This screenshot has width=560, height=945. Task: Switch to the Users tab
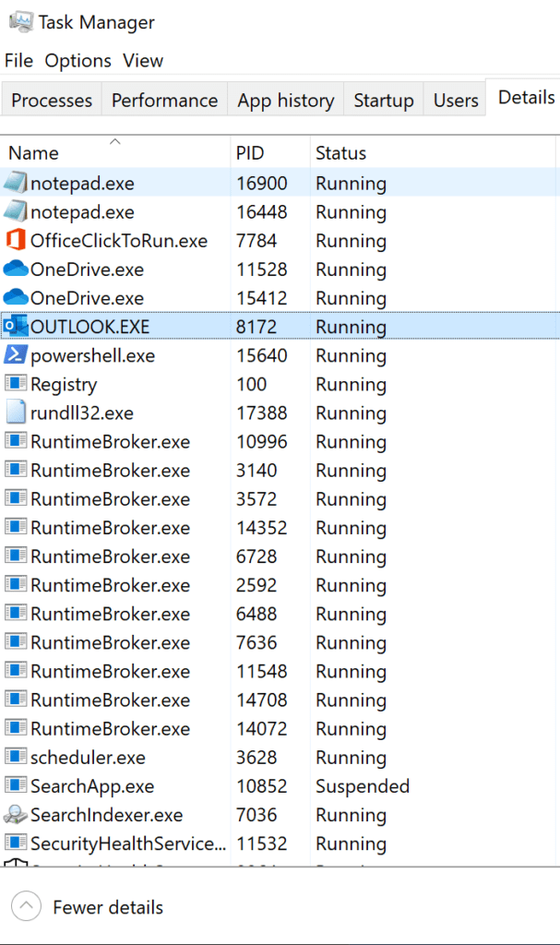(x=456, y=100)
